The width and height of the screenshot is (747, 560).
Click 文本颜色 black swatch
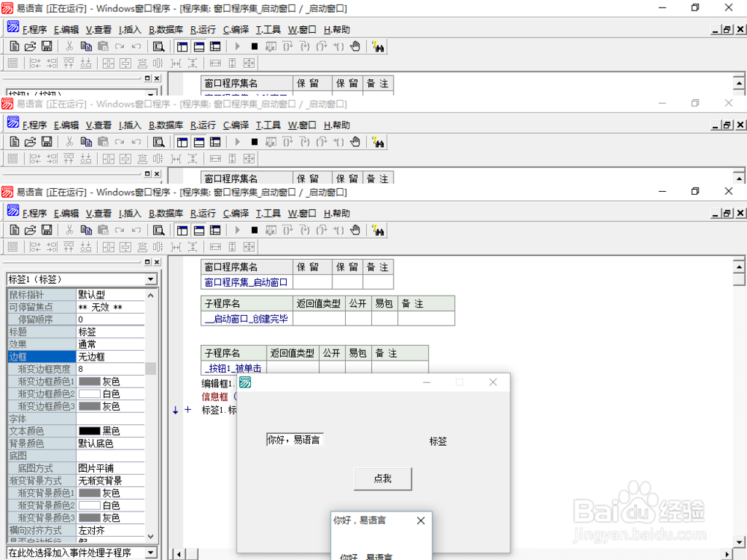tap(90, 431)
